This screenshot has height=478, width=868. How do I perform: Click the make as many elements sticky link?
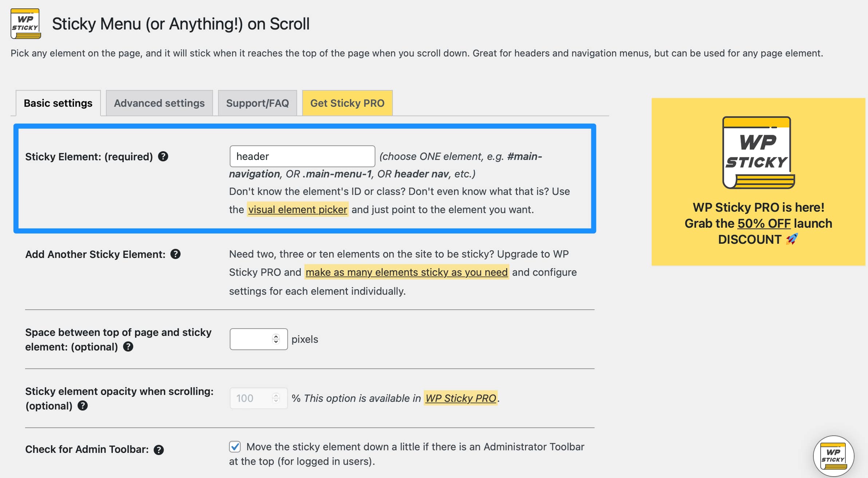tap(406, 272)
